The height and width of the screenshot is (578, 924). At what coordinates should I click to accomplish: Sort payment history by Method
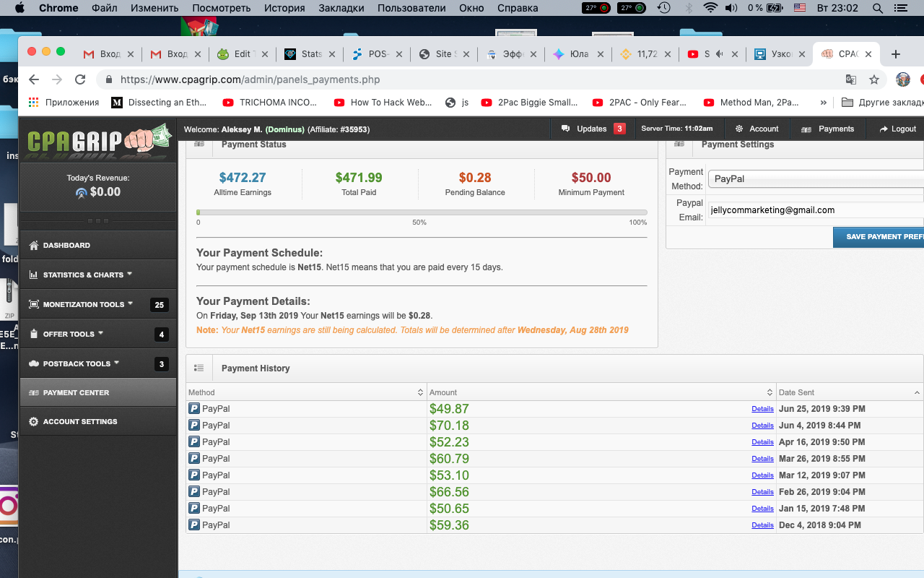tap(306, 392)
